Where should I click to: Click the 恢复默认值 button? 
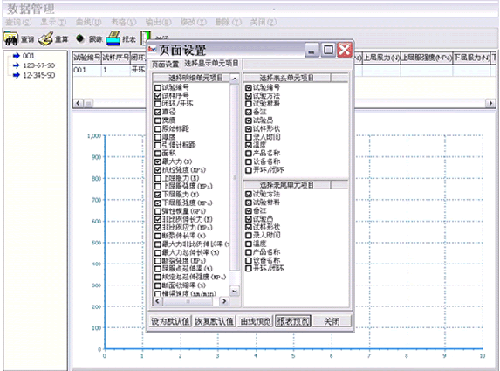[x=214, y=321]
